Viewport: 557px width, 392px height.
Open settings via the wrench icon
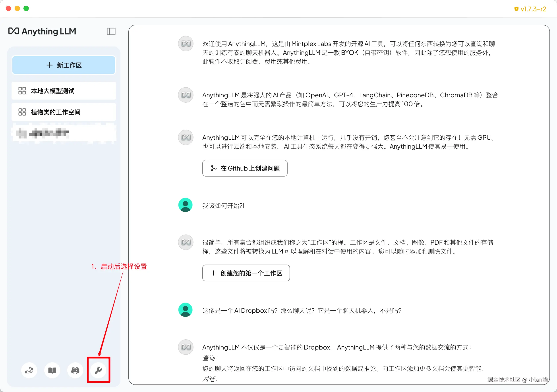(98, 370)
